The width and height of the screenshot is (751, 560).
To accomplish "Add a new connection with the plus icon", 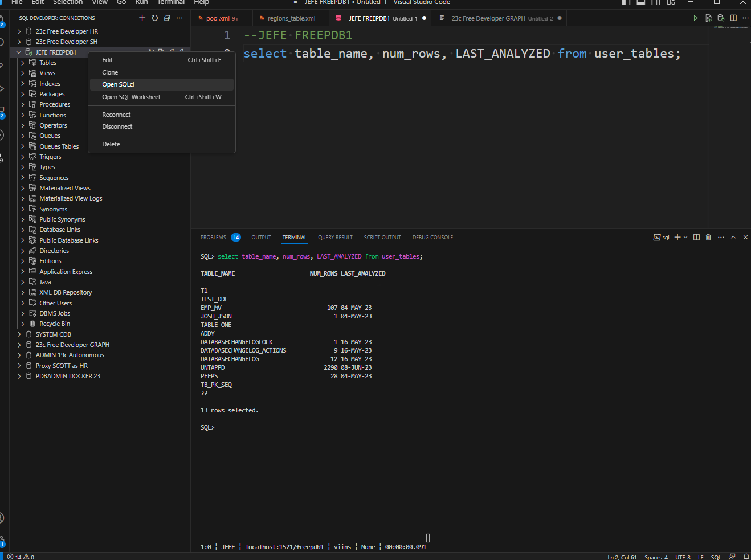I will point(142,18).
